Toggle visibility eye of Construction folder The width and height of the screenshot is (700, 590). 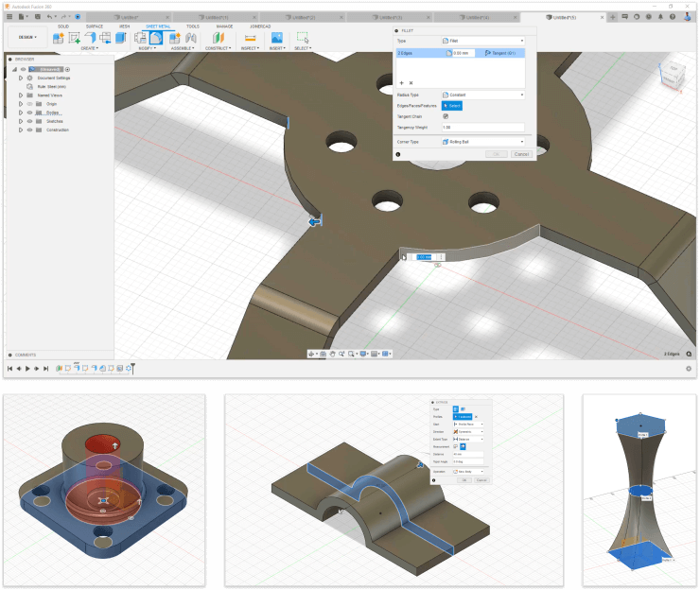30,130
